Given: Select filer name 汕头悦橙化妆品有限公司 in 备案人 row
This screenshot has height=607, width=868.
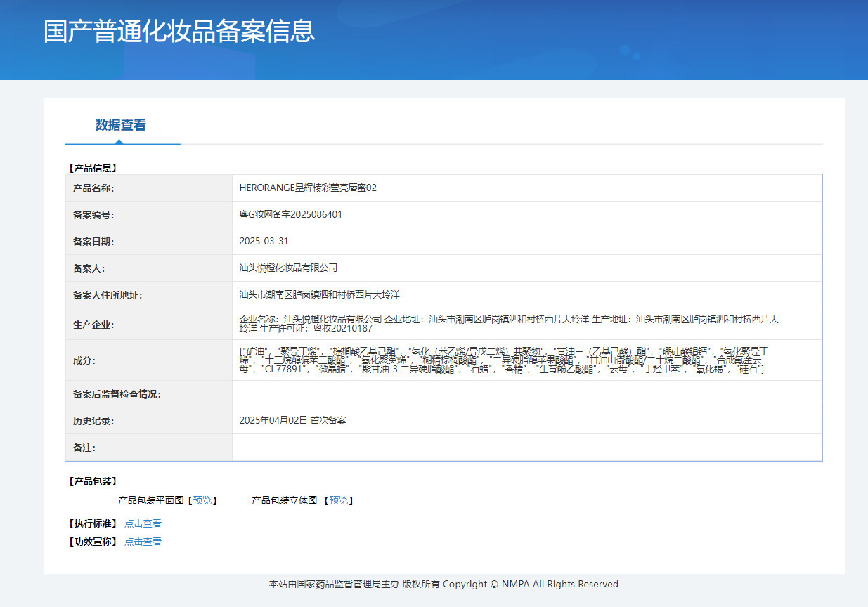Looking at the screenshot, I should click(288, 268).
